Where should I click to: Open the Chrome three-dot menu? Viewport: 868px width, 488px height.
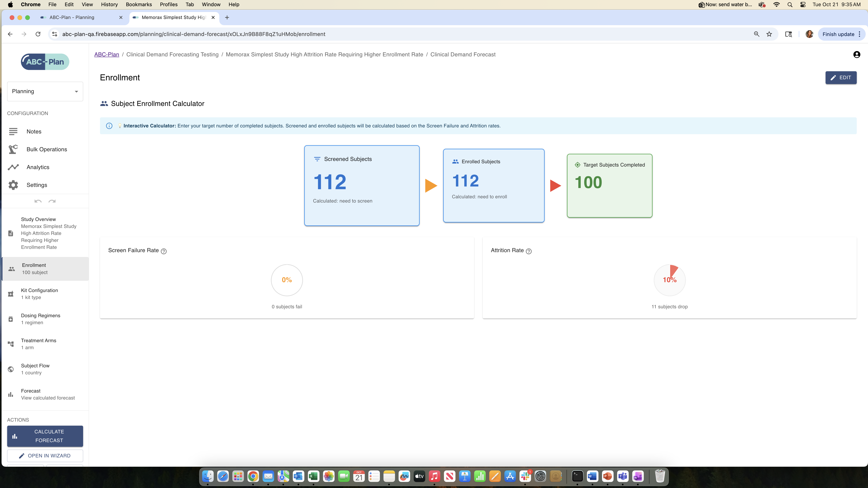click(x=860, y=34)
